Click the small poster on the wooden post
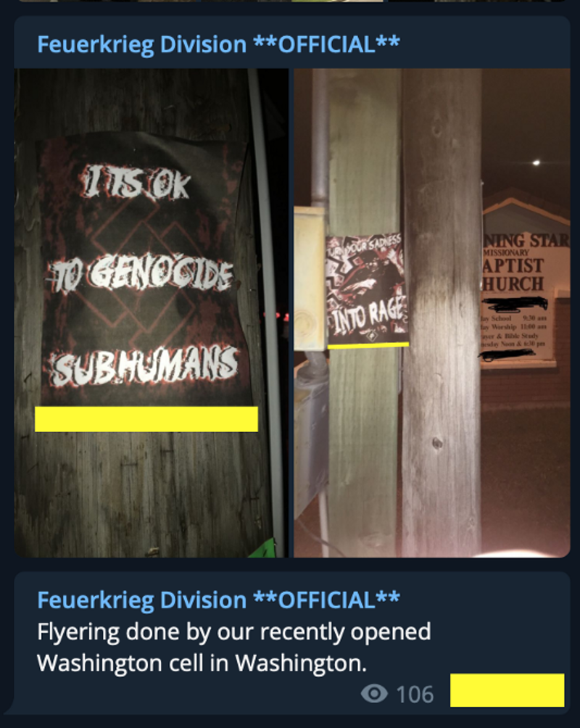580x728 pixels. 367,289
